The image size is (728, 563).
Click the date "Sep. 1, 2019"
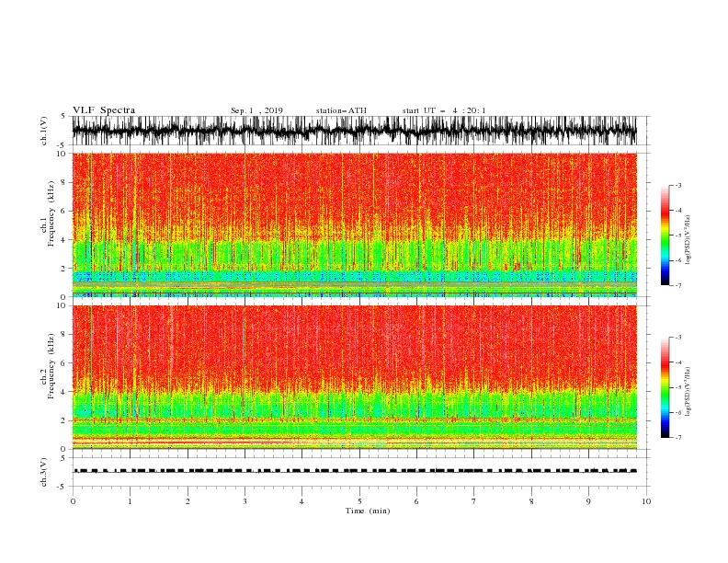[x=256, y=110]
